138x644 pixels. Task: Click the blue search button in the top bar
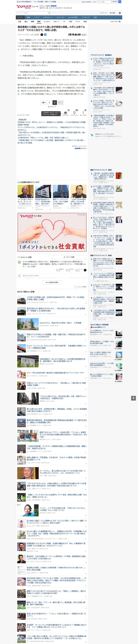coord(120,2)
